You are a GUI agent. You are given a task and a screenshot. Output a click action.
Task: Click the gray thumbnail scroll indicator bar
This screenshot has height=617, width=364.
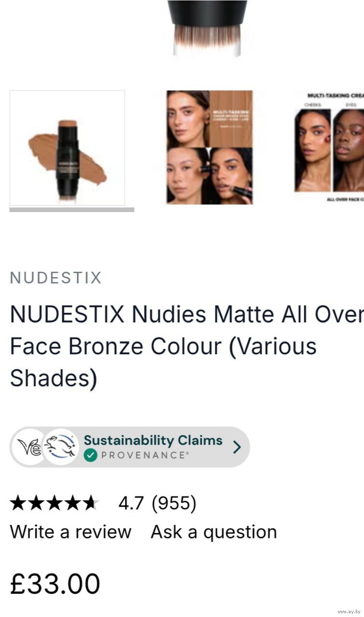pos(72,210)
